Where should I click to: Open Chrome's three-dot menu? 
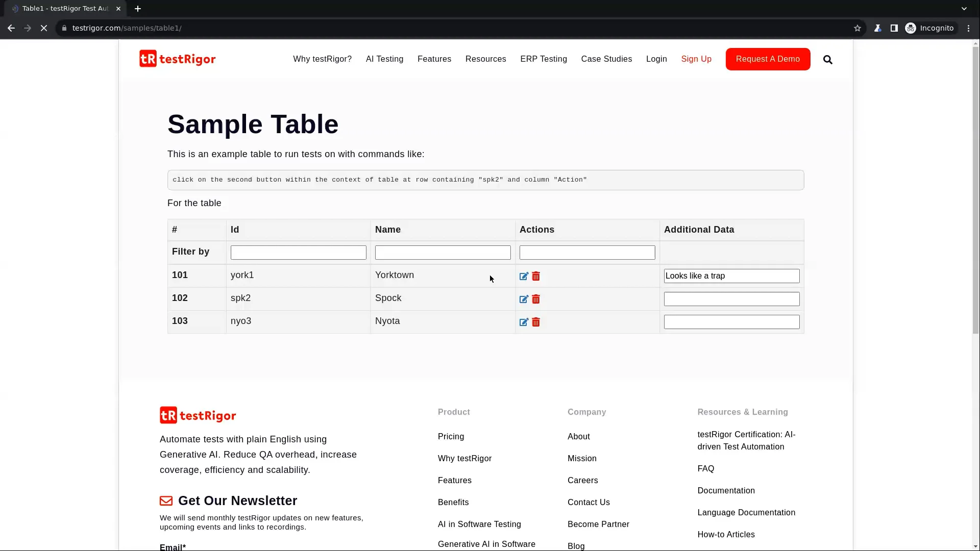click(x=968, y=28)
